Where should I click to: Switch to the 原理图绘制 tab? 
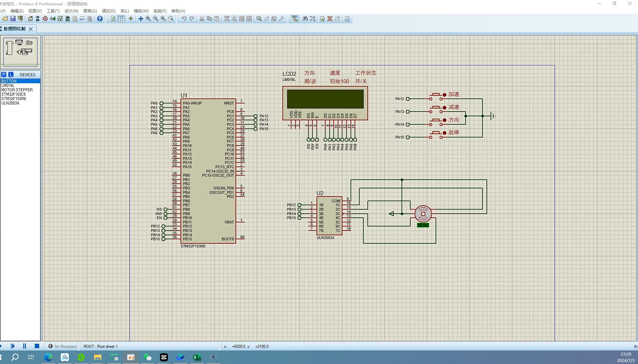click(x=15, y=29)
